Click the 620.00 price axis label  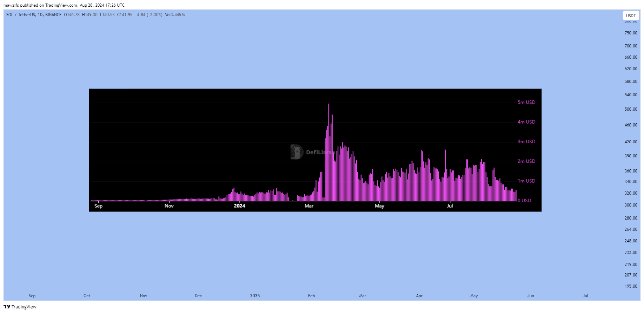(631, 69)
